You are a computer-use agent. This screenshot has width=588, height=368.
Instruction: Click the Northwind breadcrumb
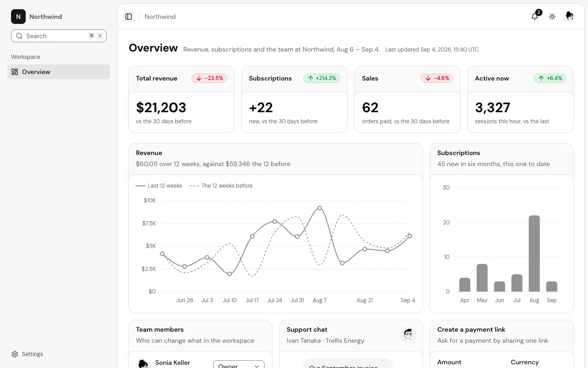click(160, 17)
